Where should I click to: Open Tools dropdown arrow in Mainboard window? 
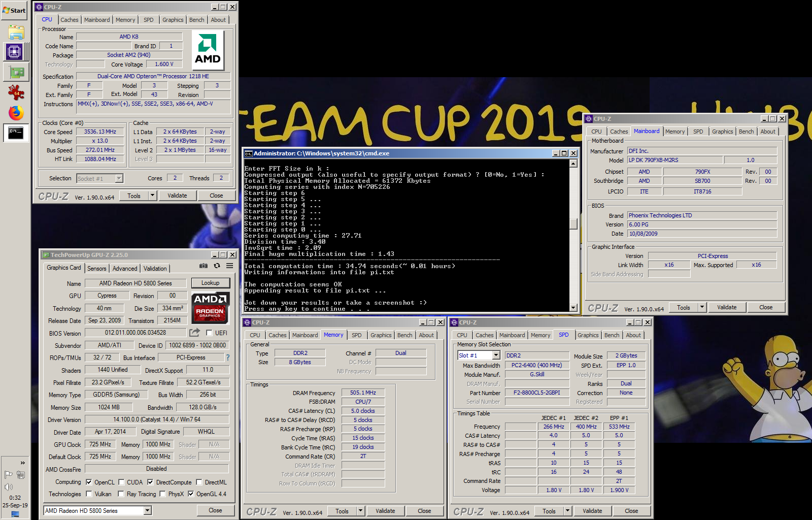[702, 307]
